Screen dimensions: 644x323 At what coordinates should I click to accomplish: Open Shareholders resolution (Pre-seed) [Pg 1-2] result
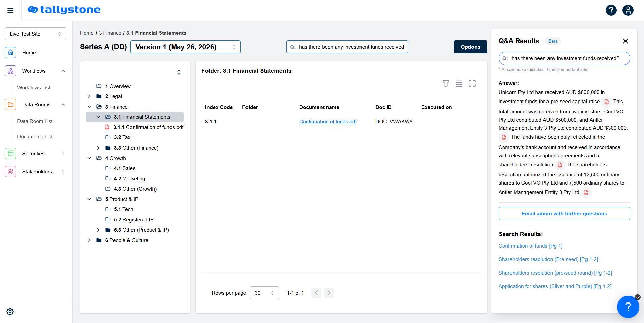coord(548,259)
